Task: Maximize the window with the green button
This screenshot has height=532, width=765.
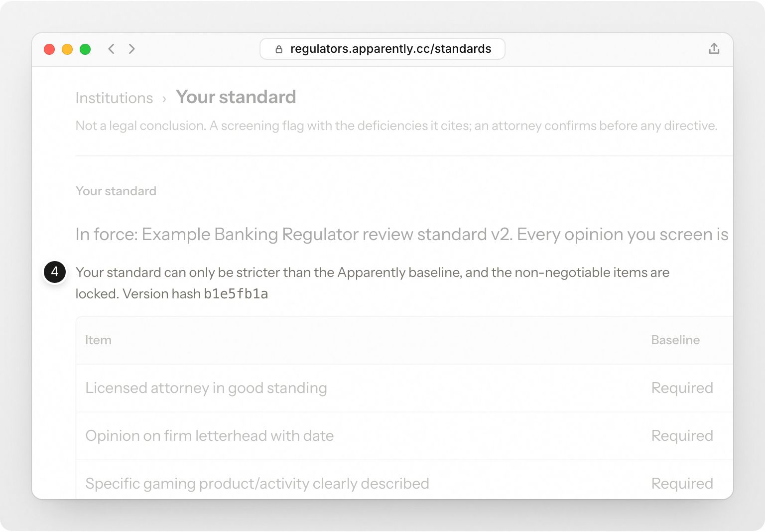Action: pos(85,49)
